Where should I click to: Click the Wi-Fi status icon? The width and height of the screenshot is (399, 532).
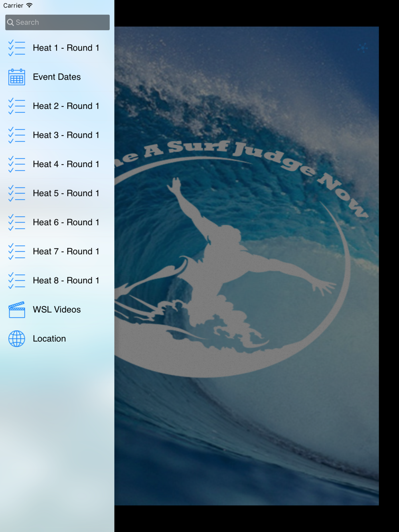(29, 5)
